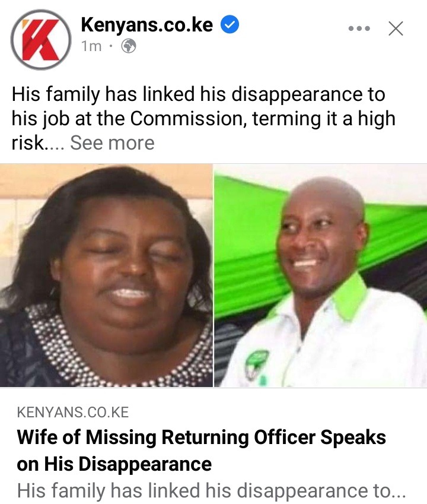The height and width of the screenshot is (504, 427).
Task: Open the Kenyans.co.ke red K profile logo
Action: [41, 40]
